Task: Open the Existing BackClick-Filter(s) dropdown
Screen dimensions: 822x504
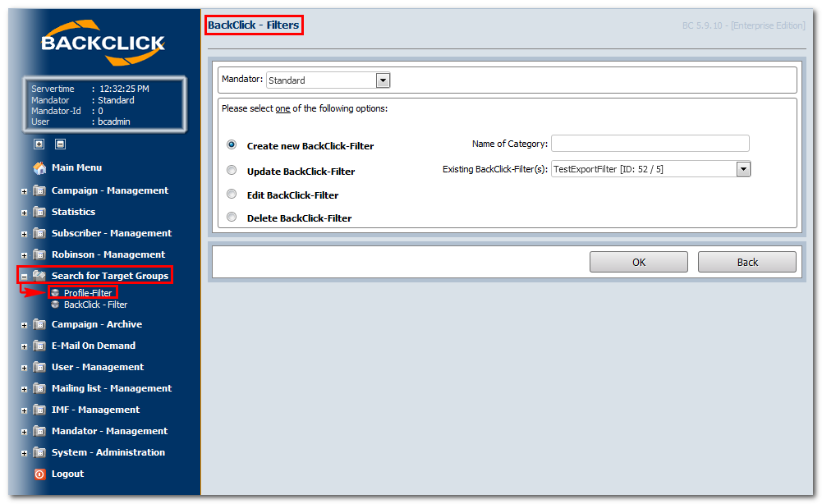Action: click(x=743, y=169)
